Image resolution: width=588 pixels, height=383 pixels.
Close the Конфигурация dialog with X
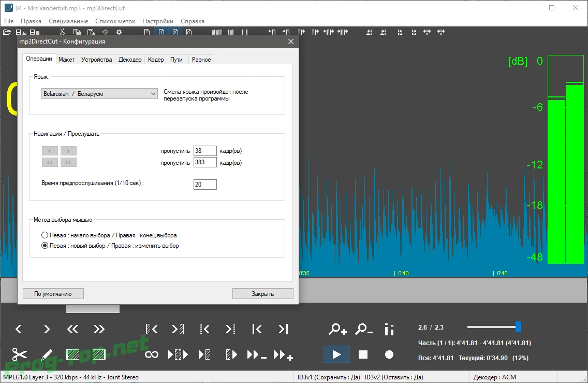290,41
